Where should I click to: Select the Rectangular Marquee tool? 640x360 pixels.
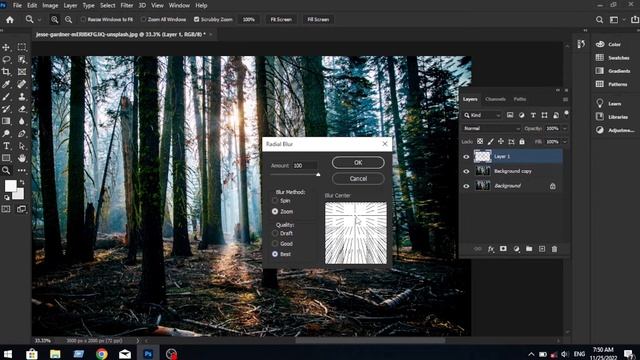(x=22, y=47)
